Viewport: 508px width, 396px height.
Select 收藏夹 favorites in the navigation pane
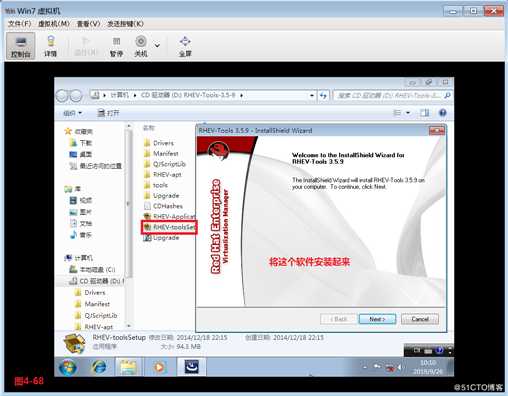79,131
